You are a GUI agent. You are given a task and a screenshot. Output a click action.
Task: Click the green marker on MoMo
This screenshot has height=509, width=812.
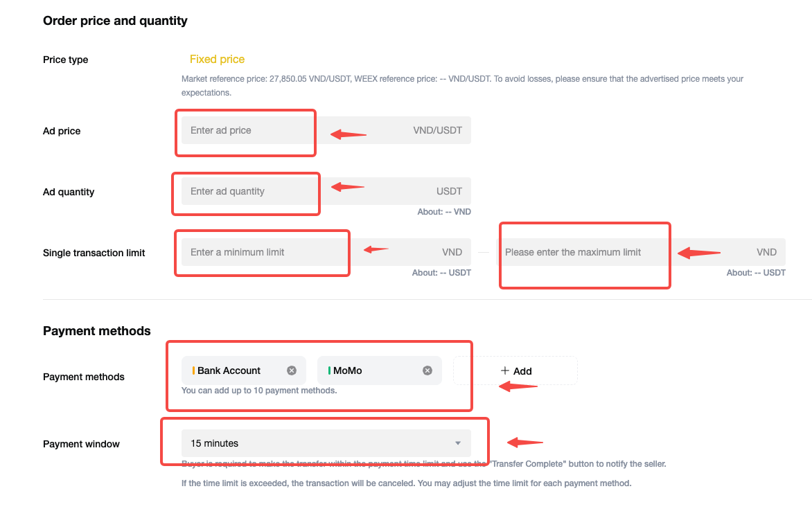[x=329, y=370]
